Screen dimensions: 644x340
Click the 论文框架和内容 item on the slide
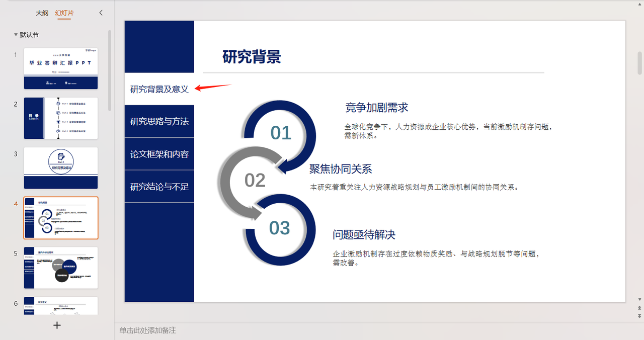159,153
